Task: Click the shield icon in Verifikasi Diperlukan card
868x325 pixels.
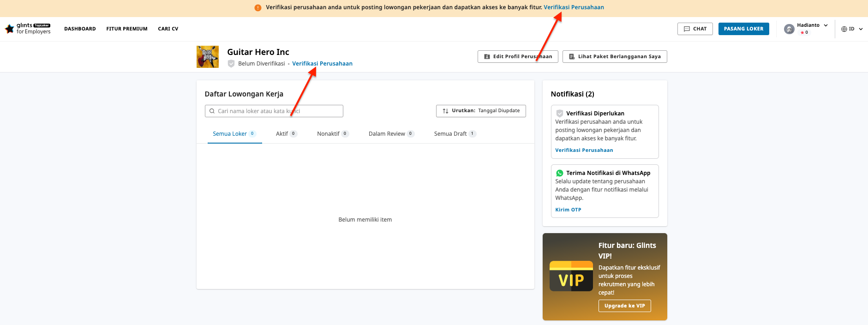Action: point(560,113)
